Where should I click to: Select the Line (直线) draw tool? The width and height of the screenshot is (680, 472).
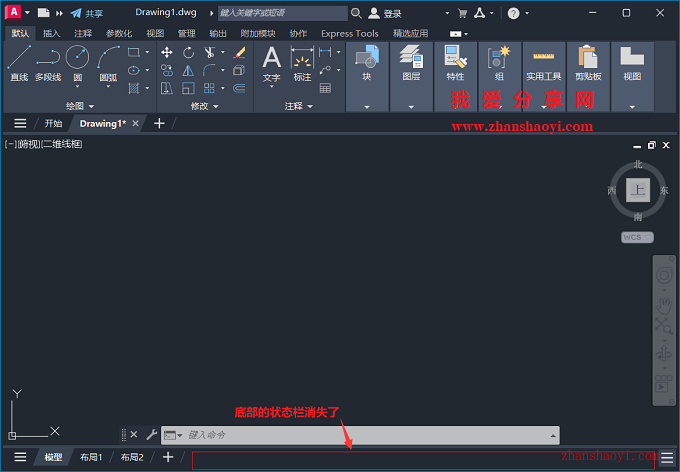click(x=19, y=63)
